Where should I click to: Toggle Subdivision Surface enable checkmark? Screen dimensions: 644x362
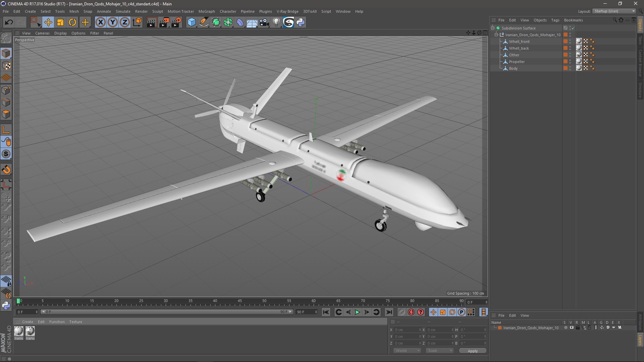573,28
